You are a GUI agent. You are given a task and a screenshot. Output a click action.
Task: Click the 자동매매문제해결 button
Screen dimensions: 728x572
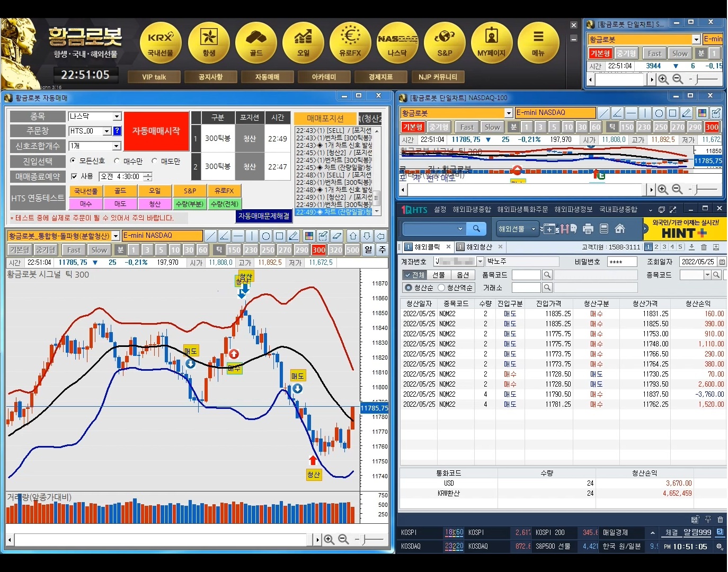(264, 216)
